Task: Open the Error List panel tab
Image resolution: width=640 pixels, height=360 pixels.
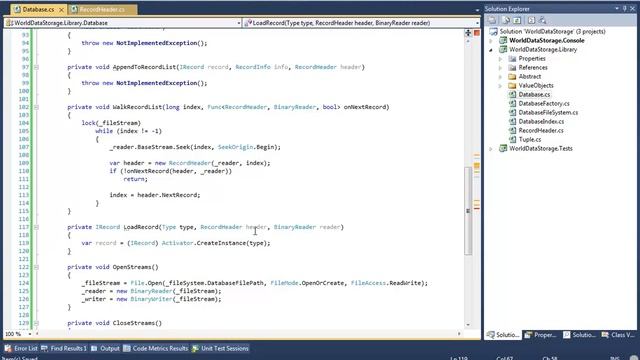Action: (21, 349)
